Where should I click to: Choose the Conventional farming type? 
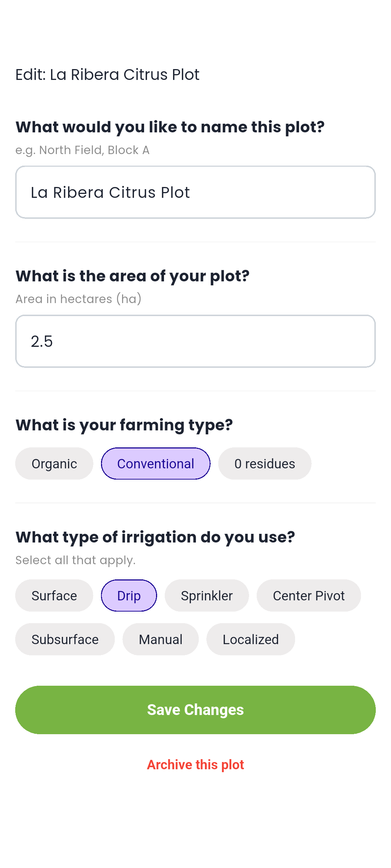[156, 464]
